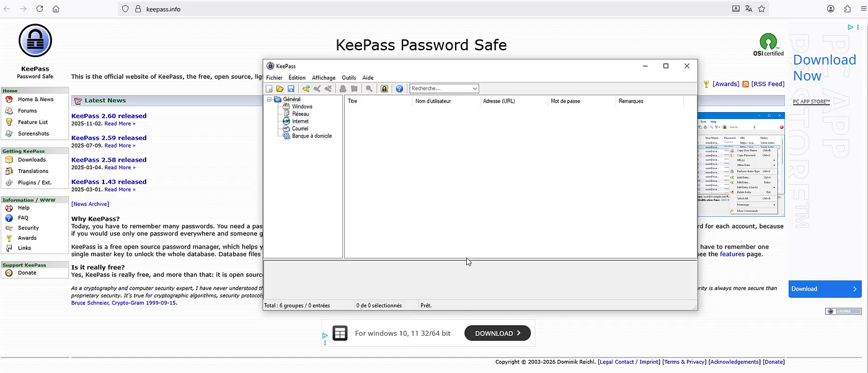Click the RSS feed orange icon
The height and width of the screenshot is (373, 868).
pyautogui.click(x=746, y=84)
